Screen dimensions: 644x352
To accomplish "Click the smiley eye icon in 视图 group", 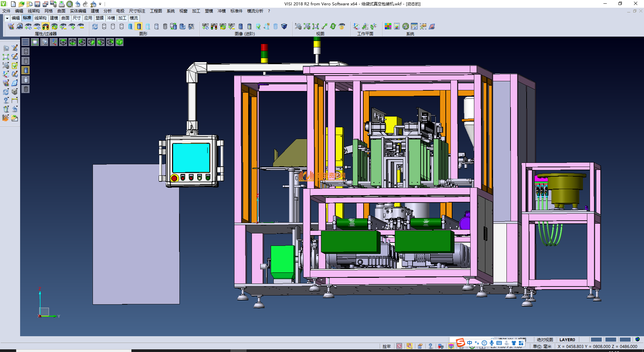I will 342,27.
